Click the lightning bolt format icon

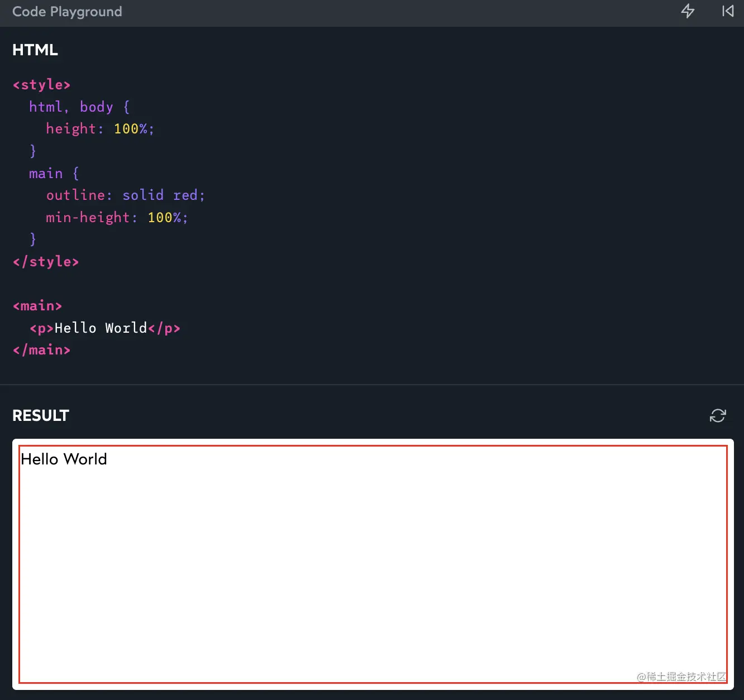click(x=688, y=11)
